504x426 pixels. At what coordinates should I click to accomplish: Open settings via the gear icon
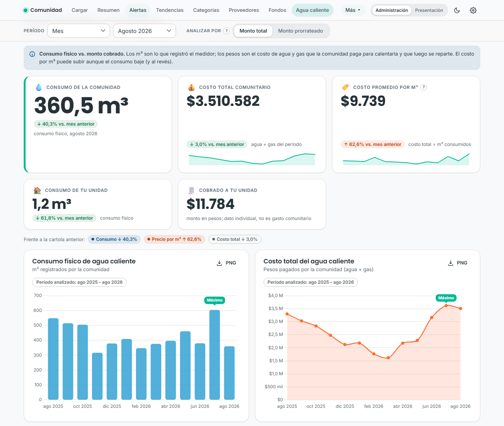[473, 10]
